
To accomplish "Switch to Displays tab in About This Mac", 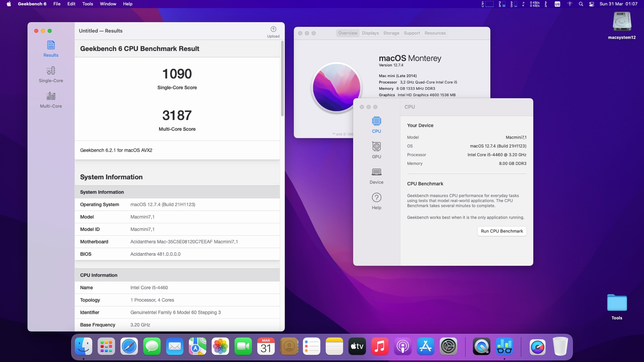I will pyautogui.click(x=370, y=33).
